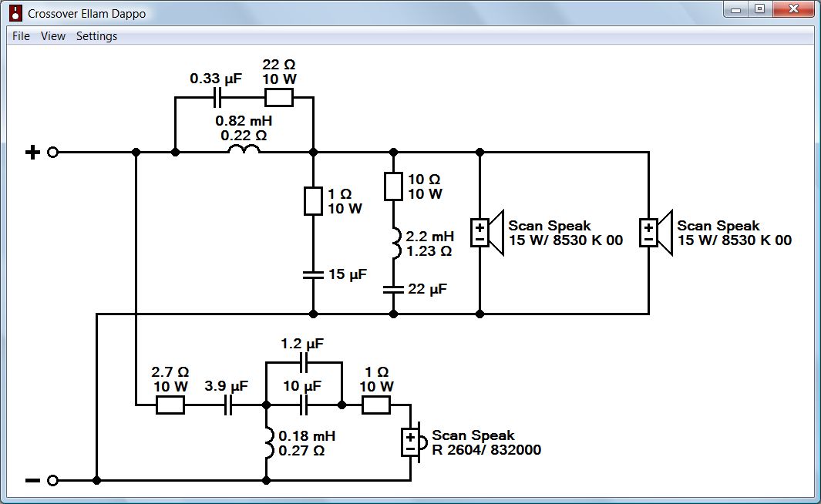
Task: Select the 22 Ω 10 W resistor symbol
Action: click(x=278, y=97)
